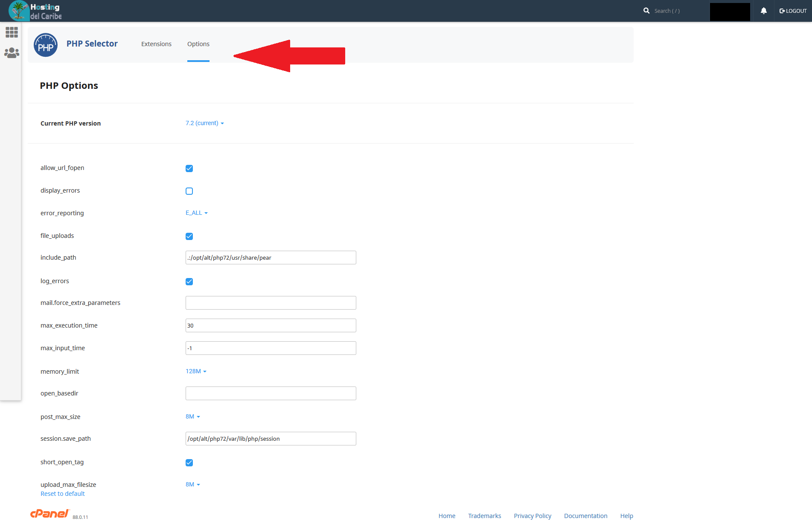
Task: Click the cPanel logo in footer
Action: (49, 514)
